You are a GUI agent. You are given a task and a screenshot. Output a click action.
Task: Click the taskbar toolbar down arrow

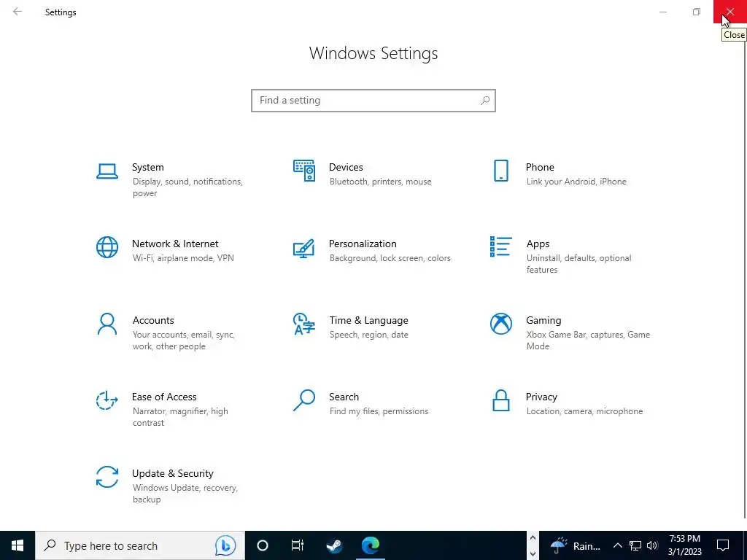pos(533,554)
